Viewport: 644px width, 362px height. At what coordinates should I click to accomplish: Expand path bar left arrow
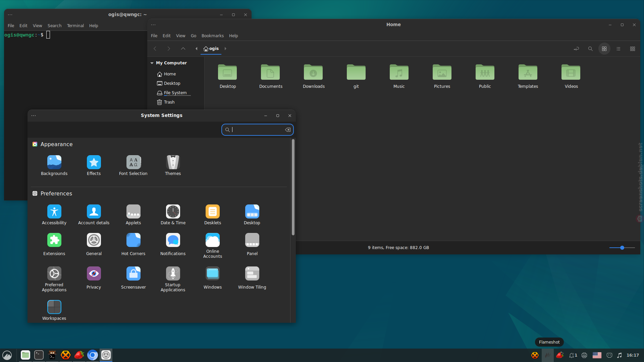pyautogui.click(x=197, y=49)
